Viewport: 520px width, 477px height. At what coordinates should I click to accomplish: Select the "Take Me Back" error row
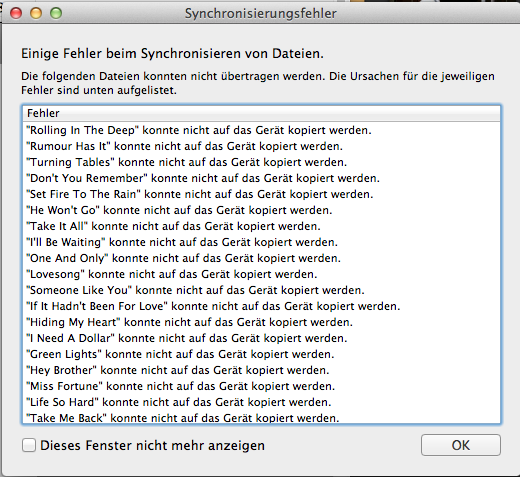pos(261,417)
